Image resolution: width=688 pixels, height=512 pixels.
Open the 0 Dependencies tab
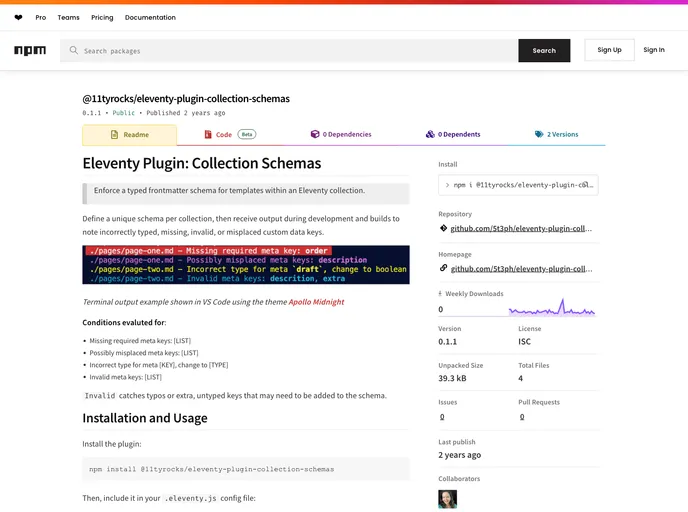click(x=341, y=134)
